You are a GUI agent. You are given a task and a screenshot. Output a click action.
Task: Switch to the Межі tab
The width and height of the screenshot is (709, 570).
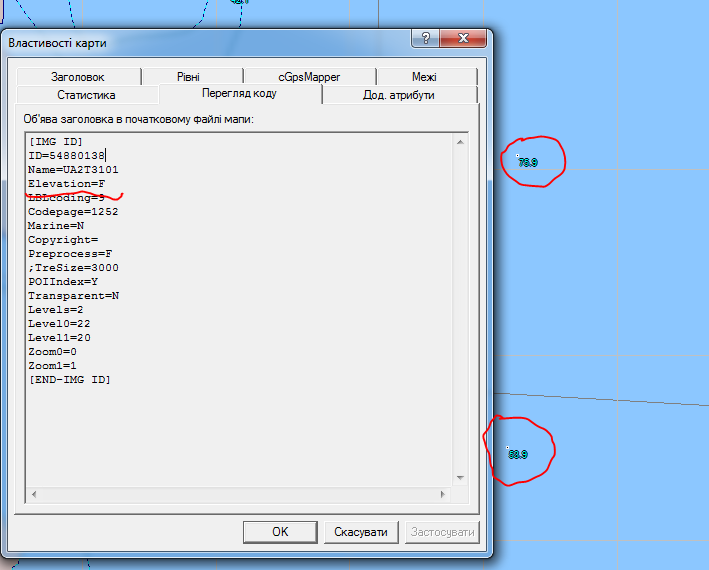pos(424,77)
